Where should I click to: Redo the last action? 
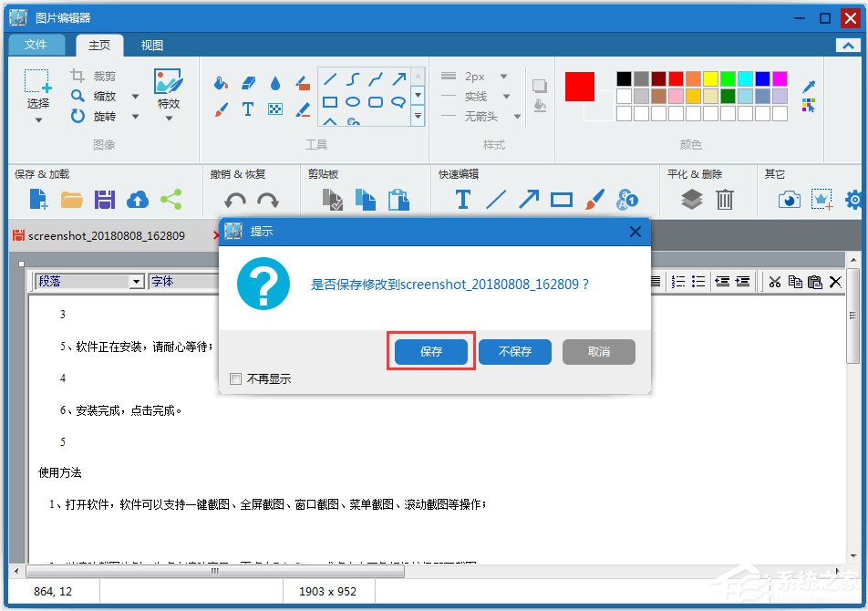coord(268,200)
